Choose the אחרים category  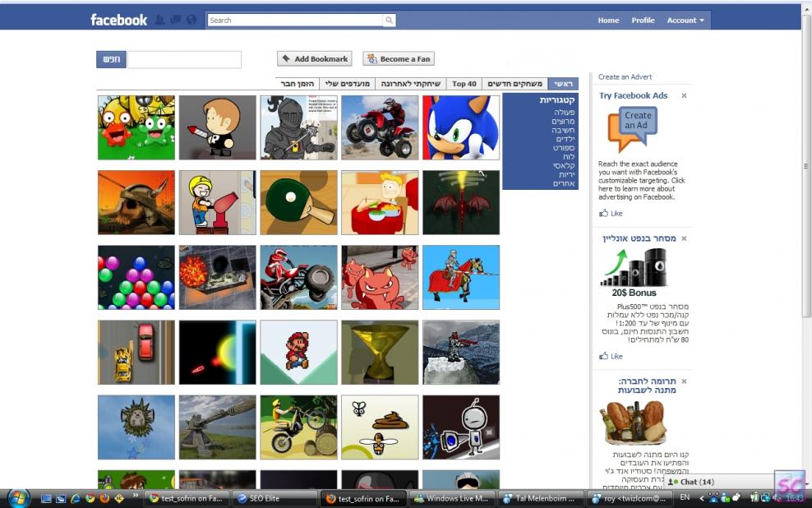click(564, 183)
